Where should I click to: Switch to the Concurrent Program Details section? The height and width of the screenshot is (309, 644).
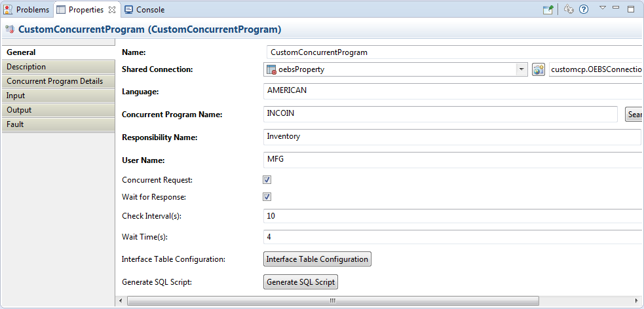pyautogui.click(x=54, y=81)
